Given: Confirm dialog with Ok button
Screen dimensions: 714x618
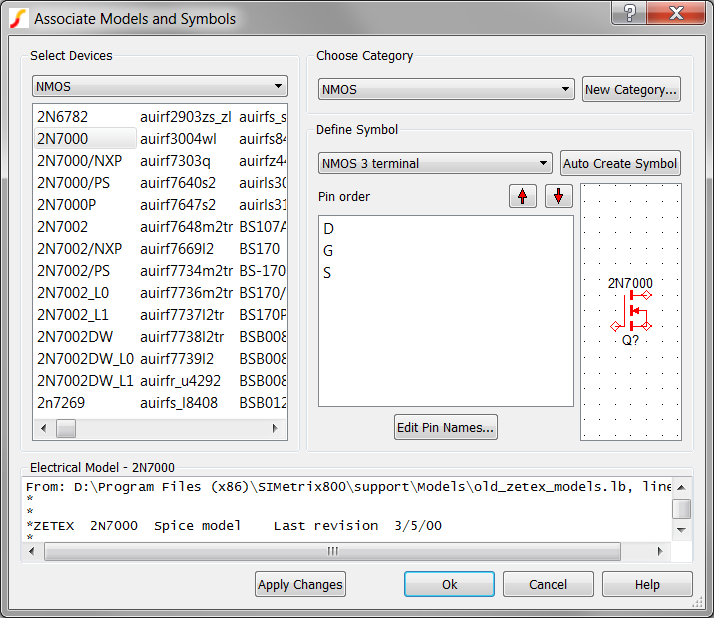Looking at the screenshot, I should coord(449,584).
